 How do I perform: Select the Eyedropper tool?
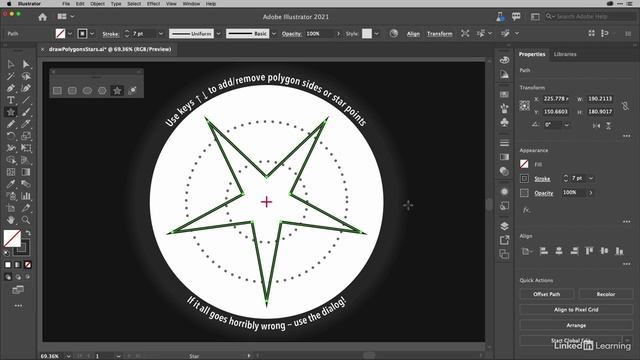point(11,184)
